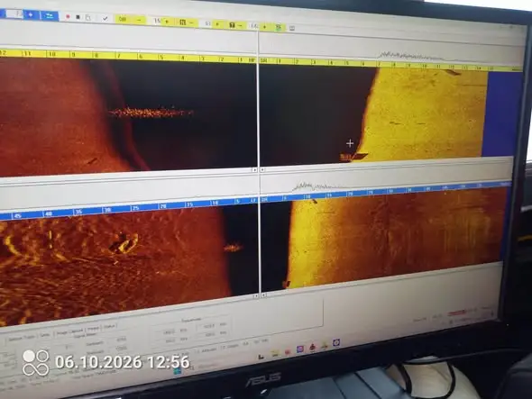The height and width of the screenshot is (399, 532).
Task: Open the blue ring taskbar app icon
Action: 336,343
